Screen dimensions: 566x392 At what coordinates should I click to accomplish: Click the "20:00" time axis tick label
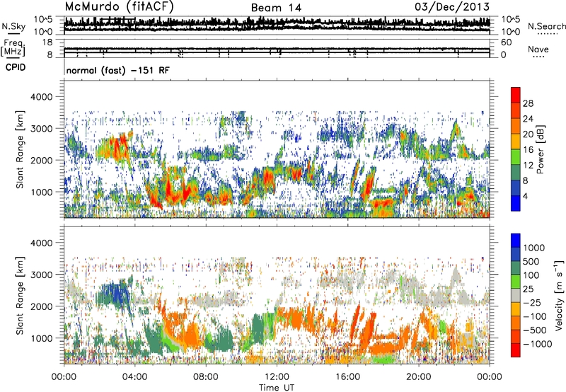(x=419, y=377)
